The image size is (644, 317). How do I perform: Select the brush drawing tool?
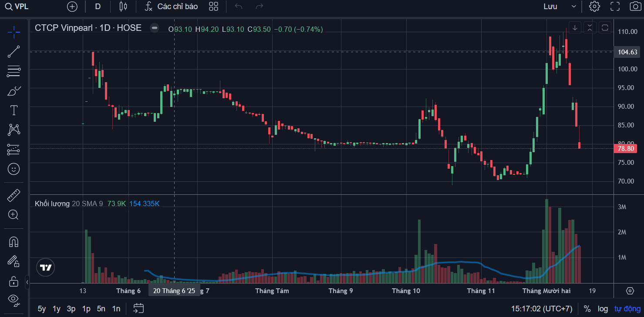click(x=13, y=91)
